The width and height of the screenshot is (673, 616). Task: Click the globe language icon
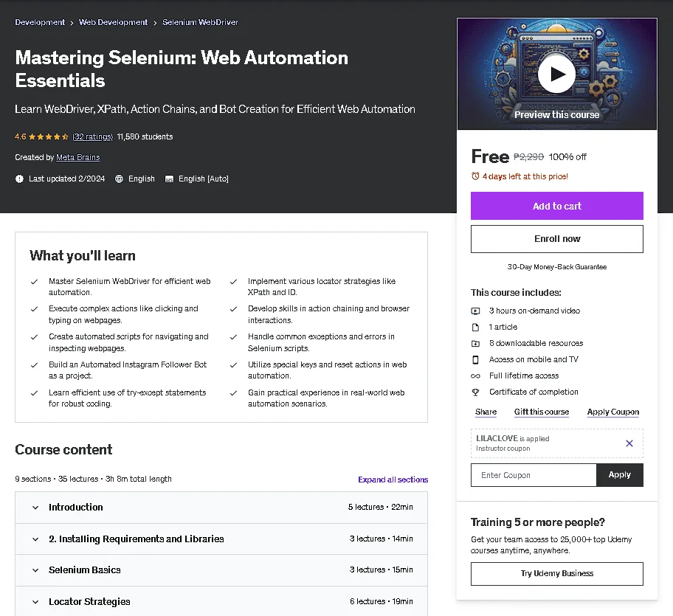coord(119,179)
